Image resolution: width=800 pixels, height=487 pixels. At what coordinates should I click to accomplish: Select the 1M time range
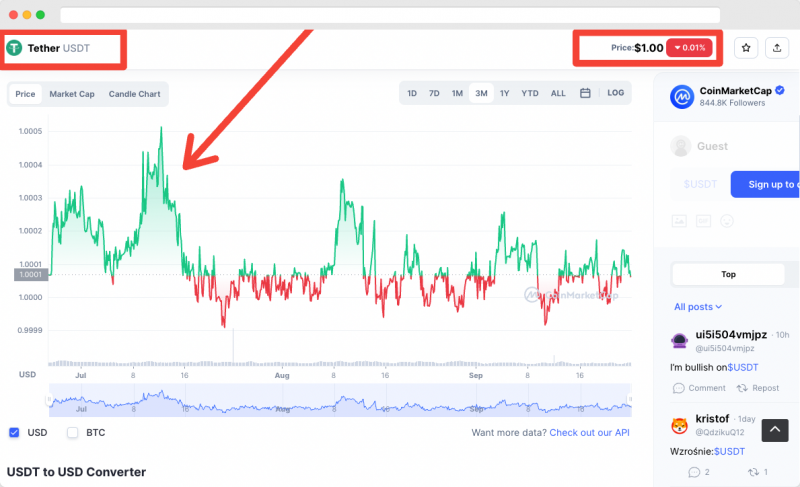pos(457,93)
